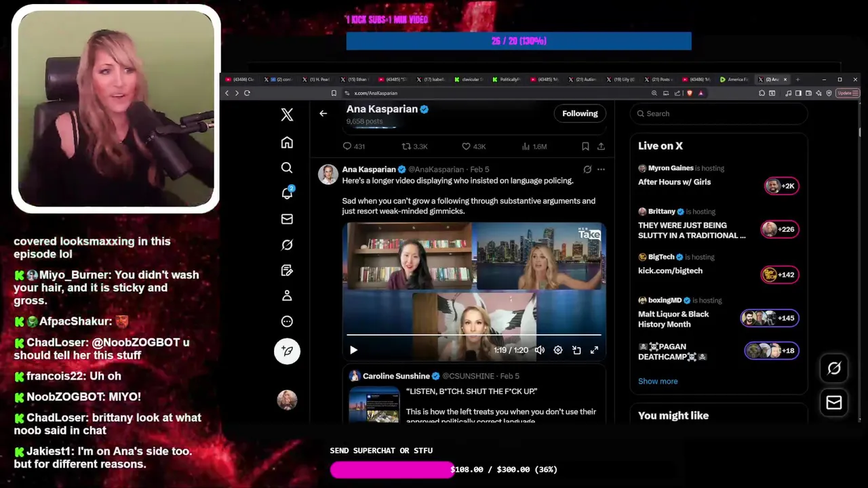Open Malt Liquor & Black History Month space
The width and height of the screenshot is (868, 488).
click(x=673, y=319)
